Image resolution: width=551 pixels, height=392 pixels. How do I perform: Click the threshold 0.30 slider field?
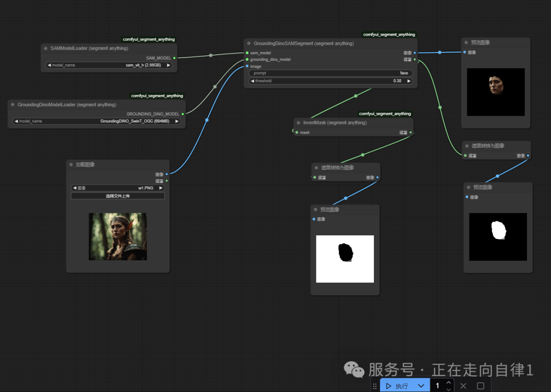click(330, 81)
